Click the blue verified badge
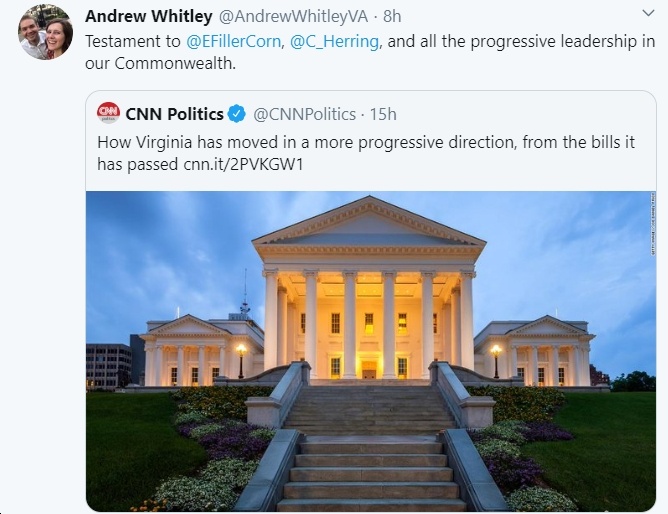668x514 pixels. tap(236, 114)
